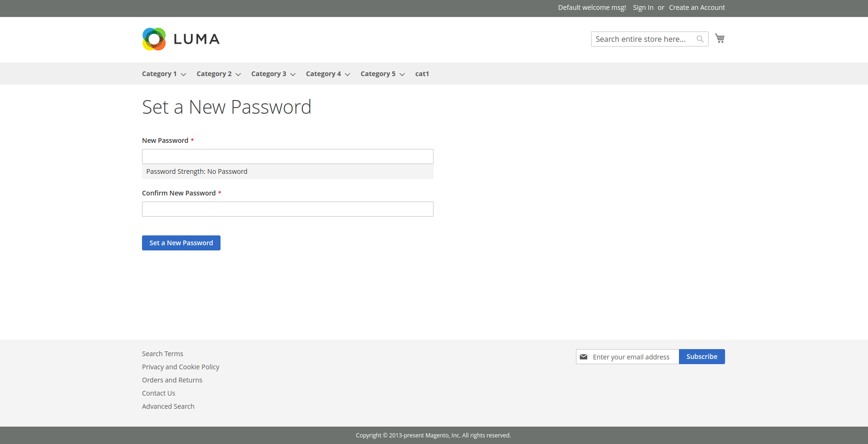Image resolution: width=868 pixels, height=444 pixels.
Task: Select the cat1 menu item
Action: click(422, 74)
